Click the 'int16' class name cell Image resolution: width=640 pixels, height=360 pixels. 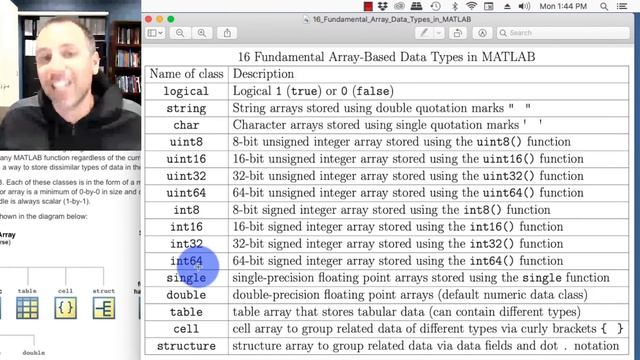tap(186, 227)
